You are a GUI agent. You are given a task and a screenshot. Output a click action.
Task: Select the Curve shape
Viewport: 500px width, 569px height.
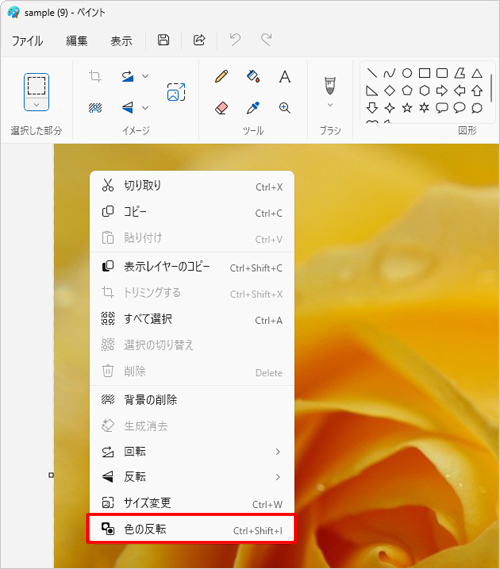pyautogui.click(x=389, y=73)
